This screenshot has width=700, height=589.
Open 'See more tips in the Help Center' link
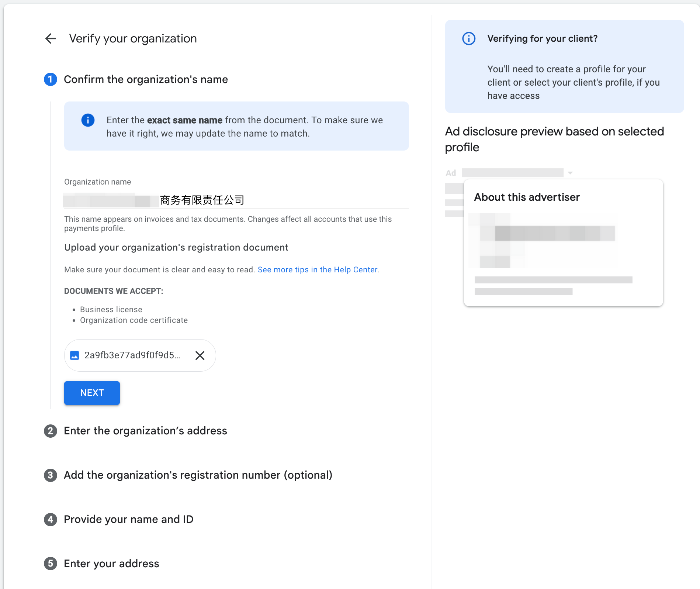(x=318, y=270)
